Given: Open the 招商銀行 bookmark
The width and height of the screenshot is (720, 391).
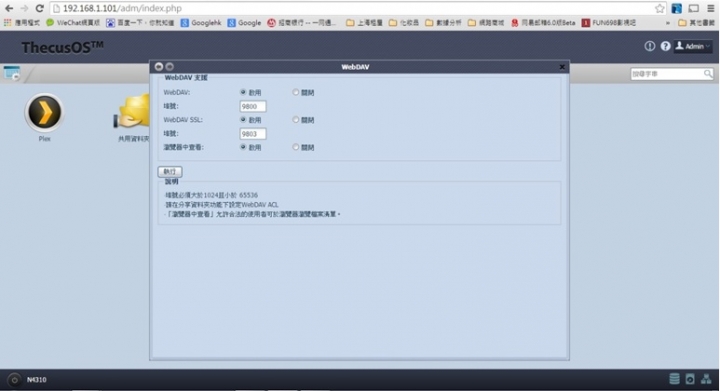Looking at the screenshot, I should [x=301, y=22].
